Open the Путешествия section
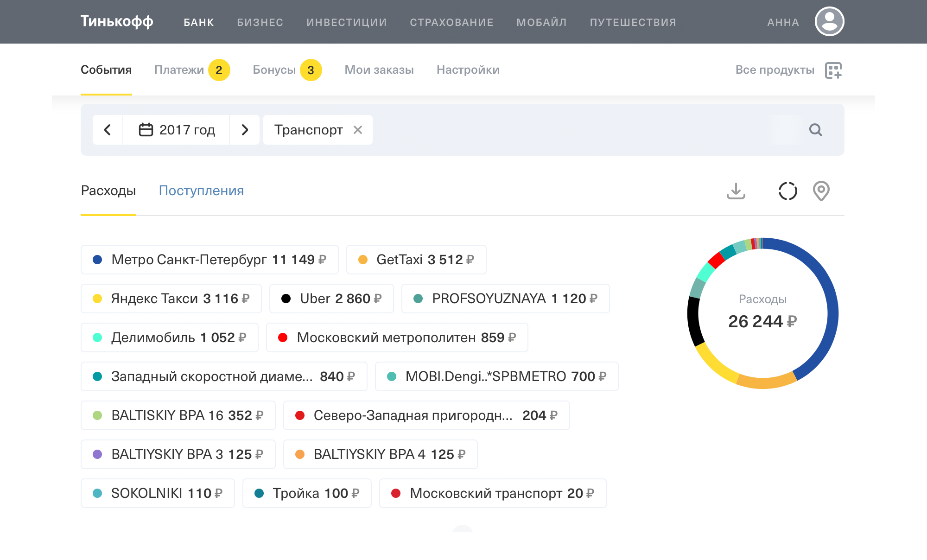The image size is (927, 560). pyautogui.click(x=633, y=22)
